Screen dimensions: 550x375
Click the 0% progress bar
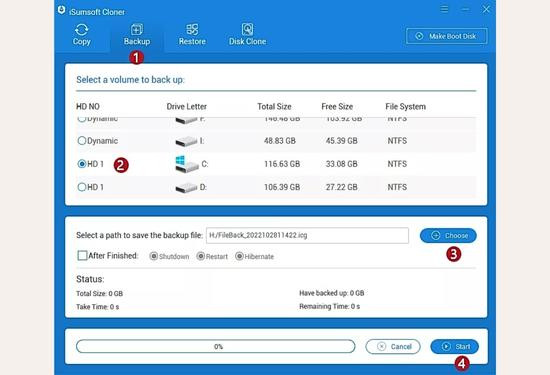pyautogui.click(x=215, y=346)
